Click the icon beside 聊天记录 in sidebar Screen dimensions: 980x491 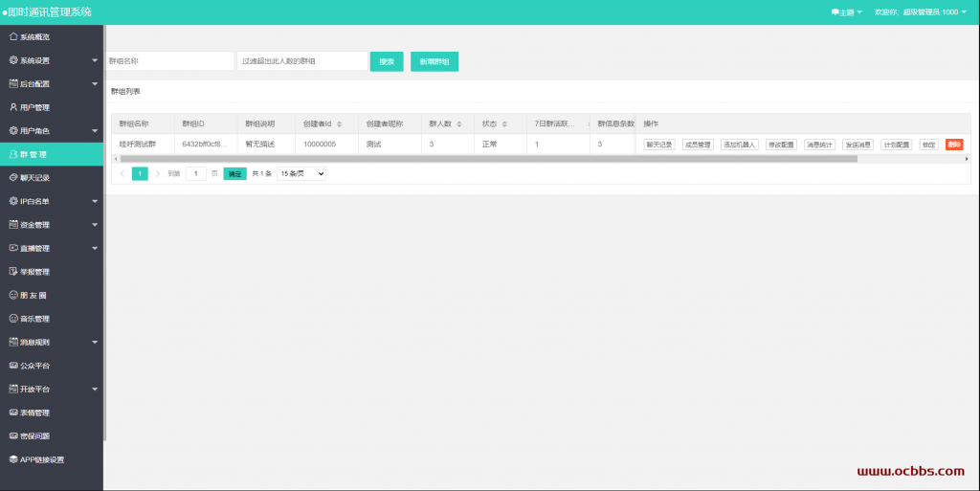tap(13, 177)
